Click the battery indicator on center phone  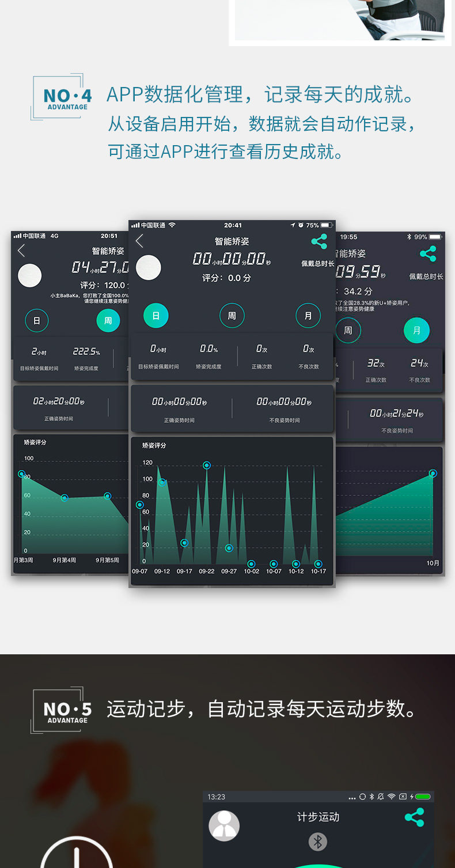(327, 225)
